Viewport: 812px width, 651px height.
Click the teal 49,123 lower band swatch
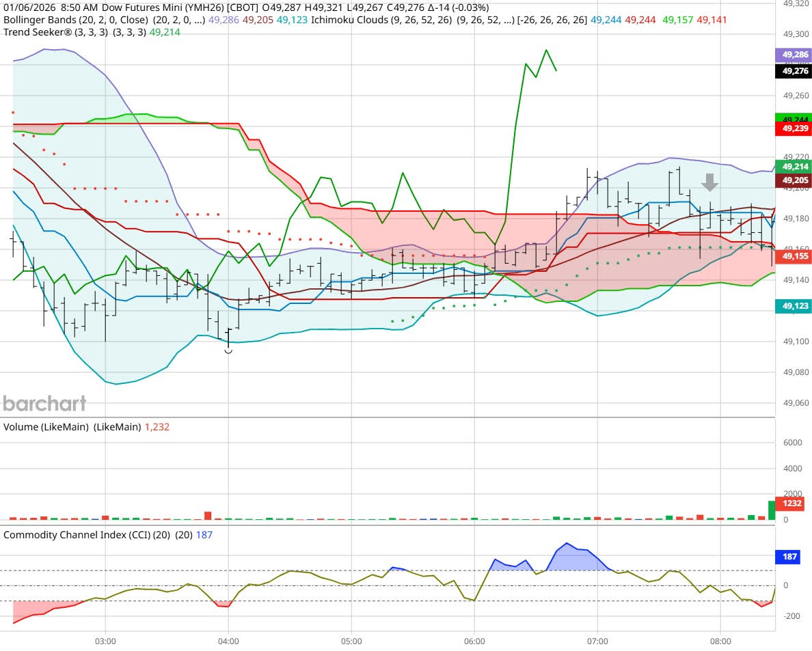click(793, 307)
